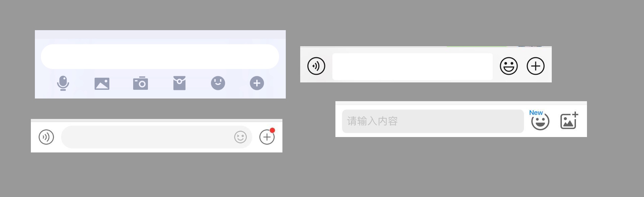Select the filled gray smiley face icon
This screenshot has width=644, height=197.
point(218,83)
